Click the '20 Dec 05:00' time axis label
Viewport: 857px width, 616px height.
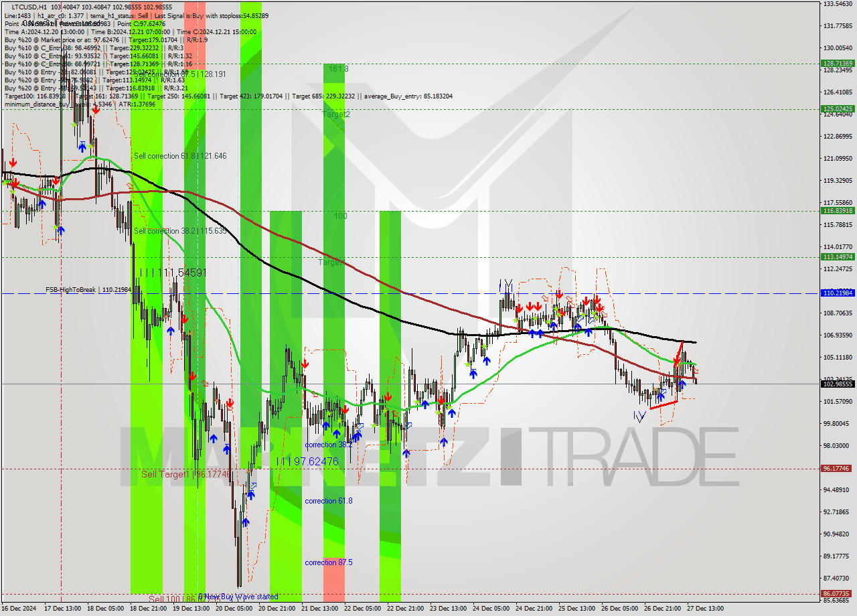tap(234, 609)
